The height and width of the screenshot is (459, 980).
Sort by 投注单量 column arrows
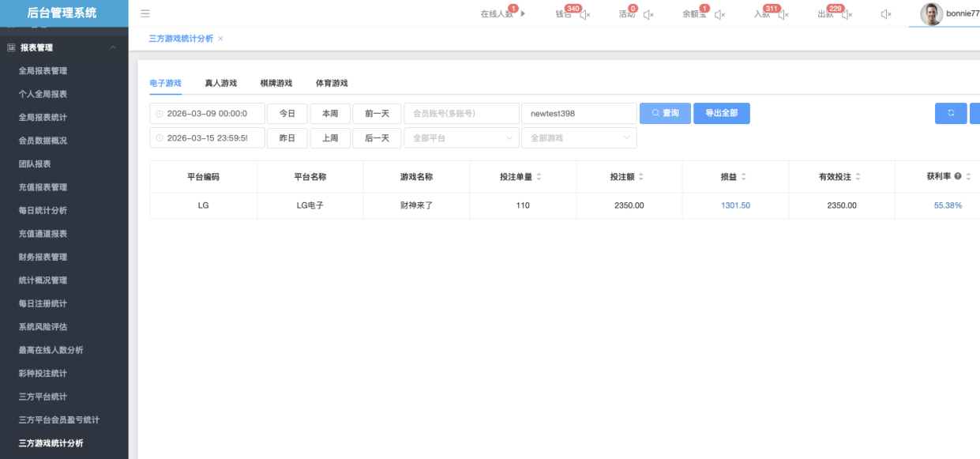tap(539, 177)
